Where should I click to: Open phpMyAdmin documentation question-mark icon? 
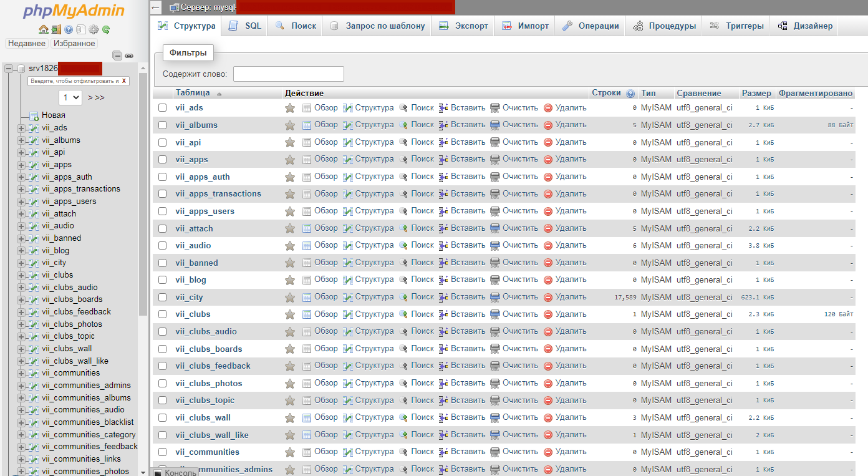(x=69, y=29)
